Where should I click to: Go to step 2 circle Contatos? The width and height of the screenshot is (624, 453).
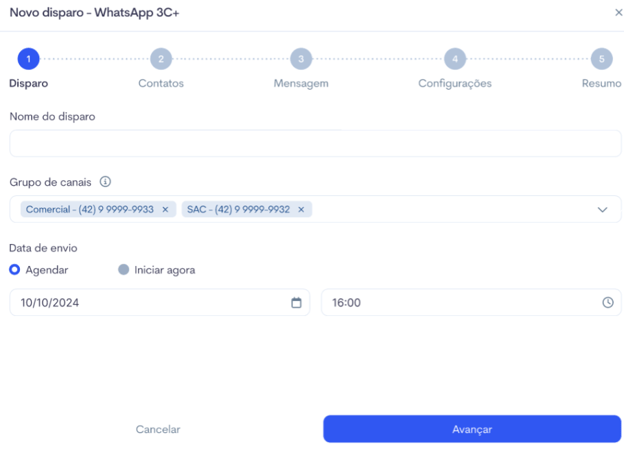161,59
